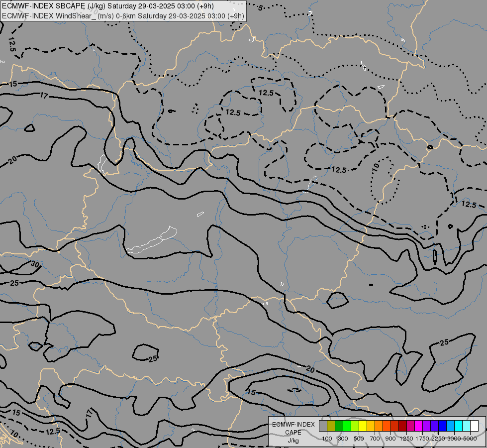Pick the dark maroon legend swatch
The image size is (487, 448).
point(403,426)
